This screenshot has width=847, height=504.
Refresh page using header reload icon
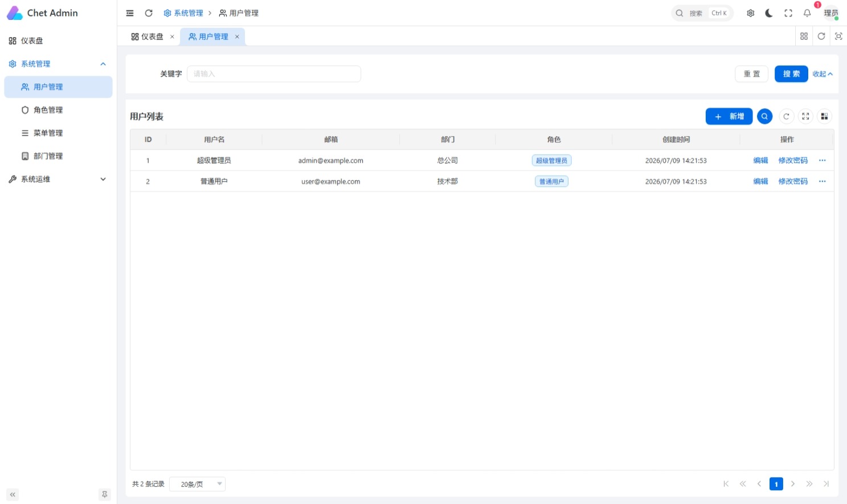tap(149, 13)
